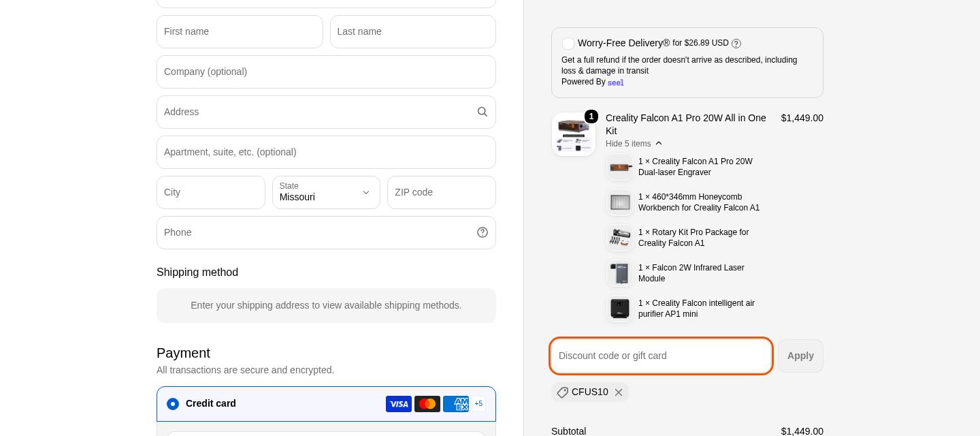
Task: Click the $1,449.00 item price
Action: [x=802, y=118]
